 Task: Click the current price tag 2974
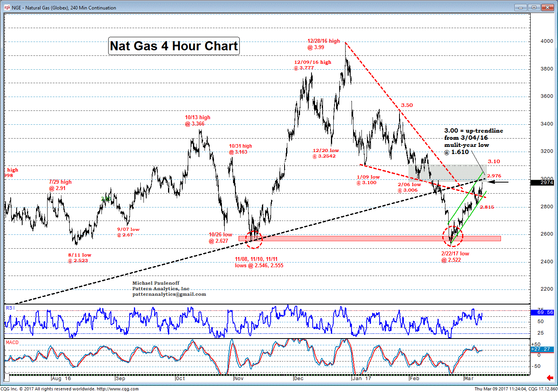point(542,183)
